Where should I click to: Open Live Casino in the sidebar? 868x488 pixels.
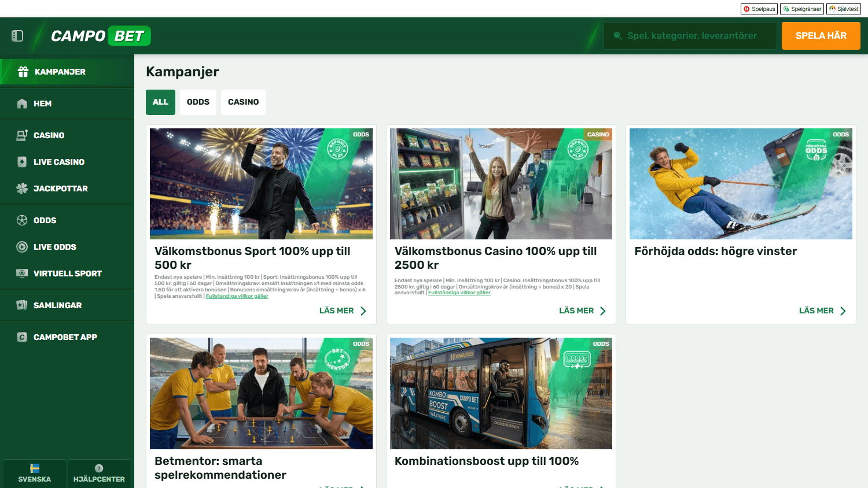tap(67, 162)
